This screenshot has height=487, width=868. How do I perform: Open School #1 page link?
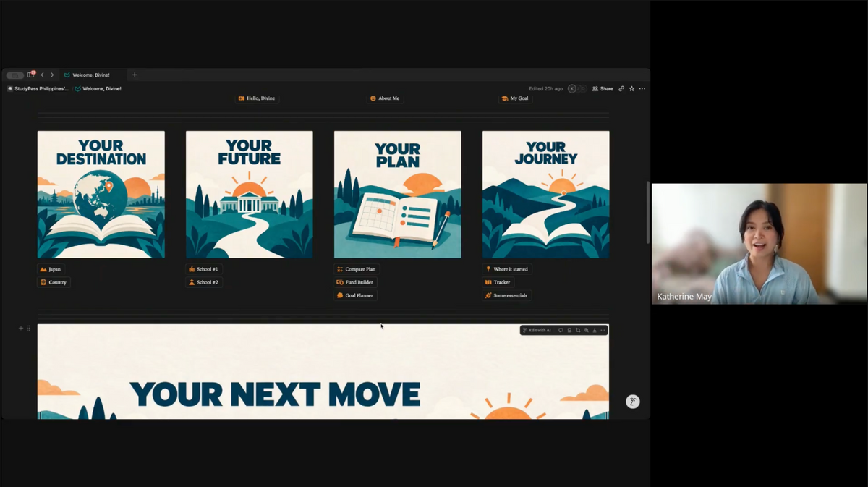pos(203,269)
